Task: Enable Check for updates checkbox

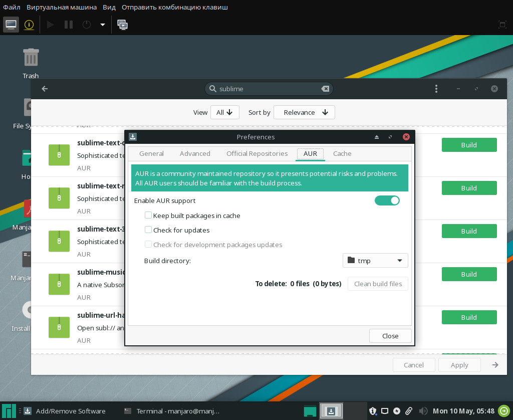Action: coord(148,230)
